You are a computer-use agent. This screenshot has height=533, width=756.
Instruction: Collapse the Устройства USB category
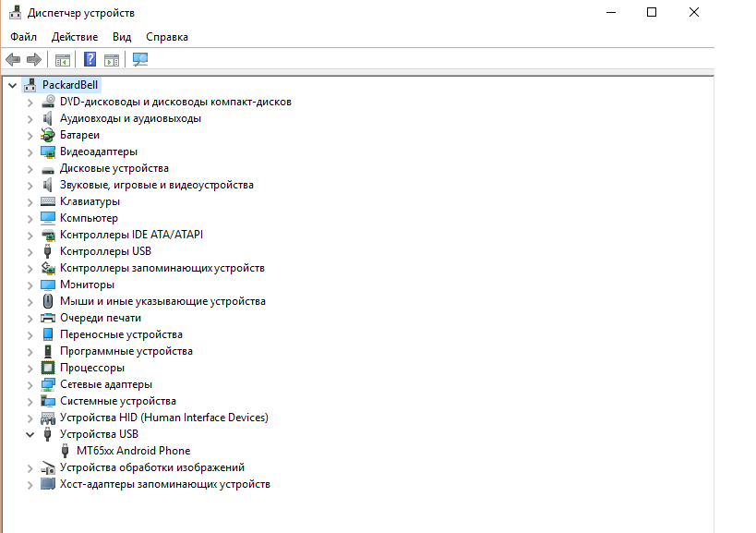[x=30, y=434]
